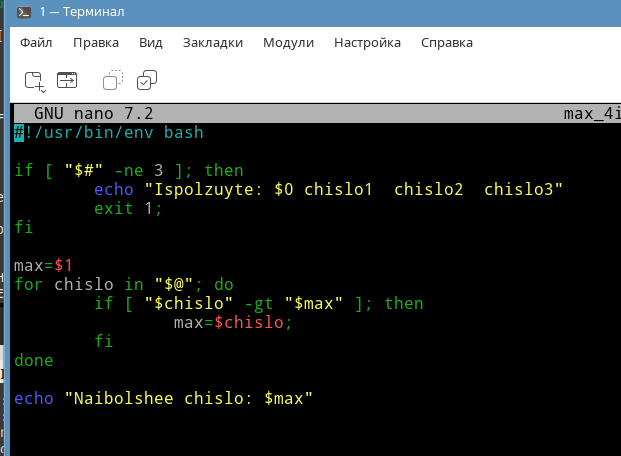The image size is (621, 456).
Task: Click the '-gt' comparison operator
Action: pos(259,304)
